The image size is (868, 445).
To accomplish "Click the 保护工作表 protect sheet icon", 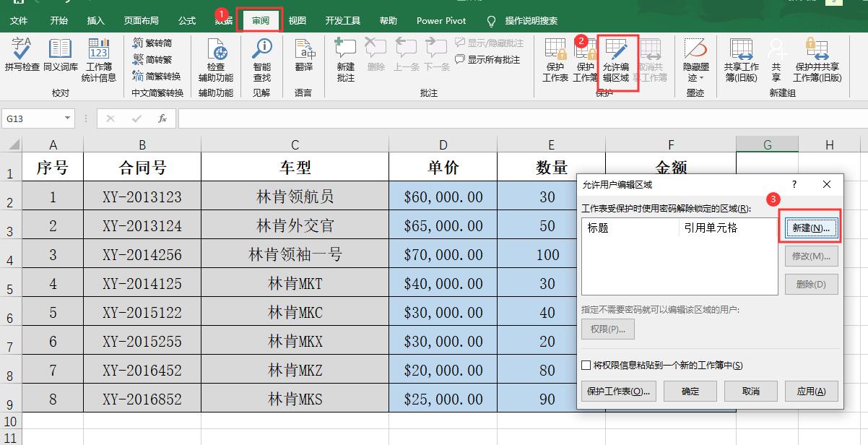I will coord(555,59).
